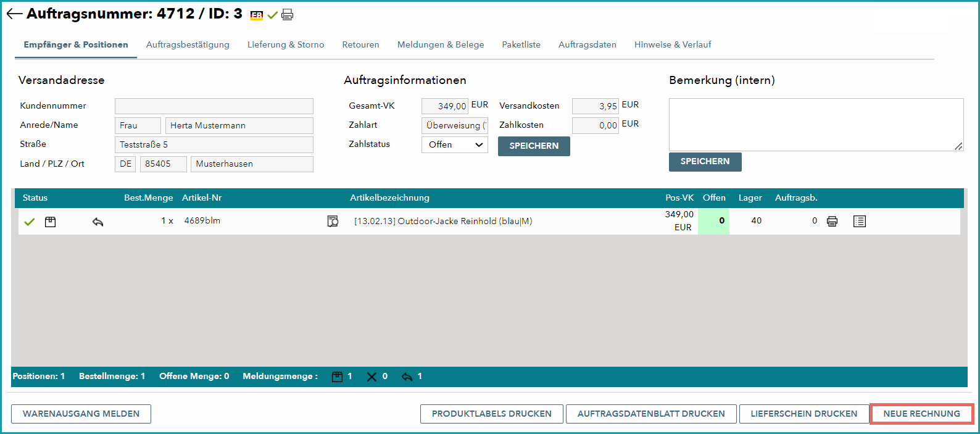Open the Auftragsbestätigung tab
980x434 pixels.
188,44
